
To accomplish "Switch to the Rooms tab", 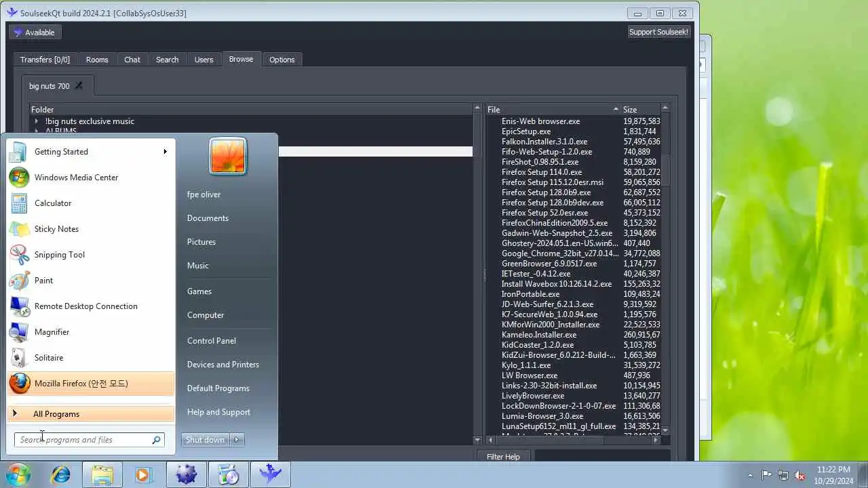I will tap(97, 60).
